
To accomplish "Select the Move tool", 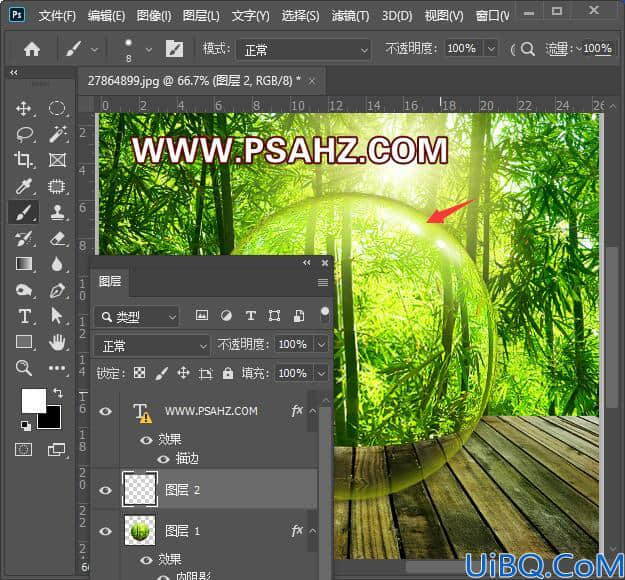I will (x=24, y=108).
